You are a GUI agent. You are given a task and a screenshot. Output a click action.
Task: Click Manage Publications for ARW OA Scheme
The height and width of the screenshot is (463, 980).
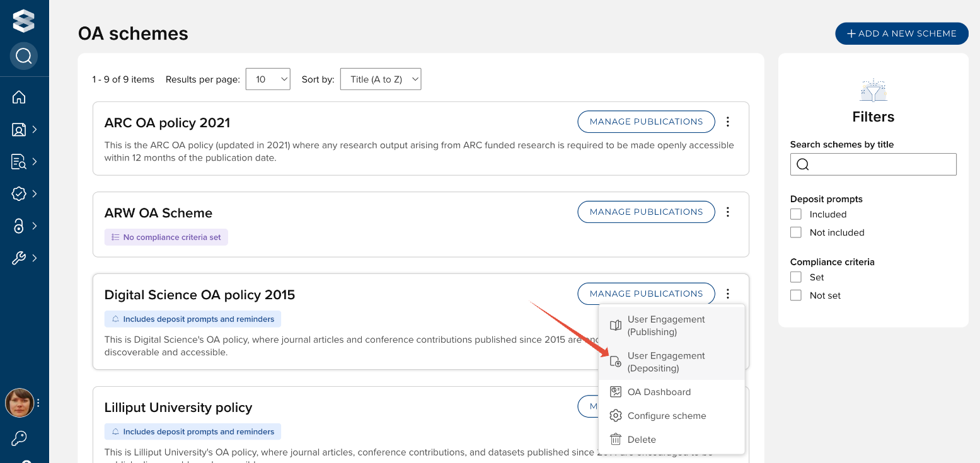tap(646, 212)
